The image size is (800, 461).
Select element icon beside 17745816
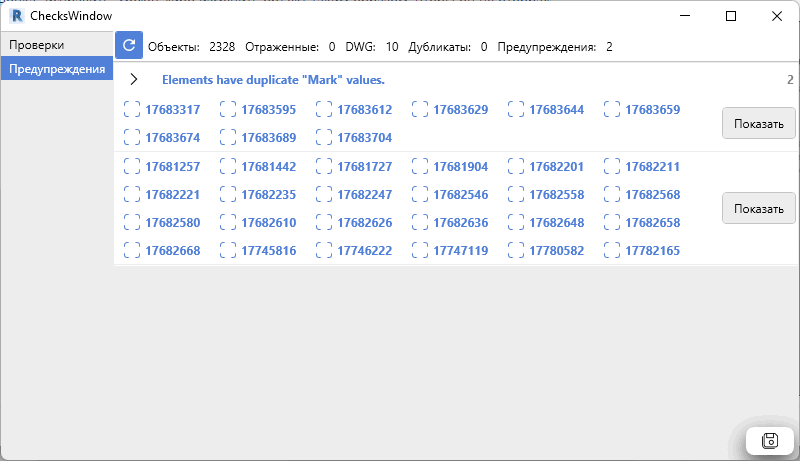pos(228,250)
